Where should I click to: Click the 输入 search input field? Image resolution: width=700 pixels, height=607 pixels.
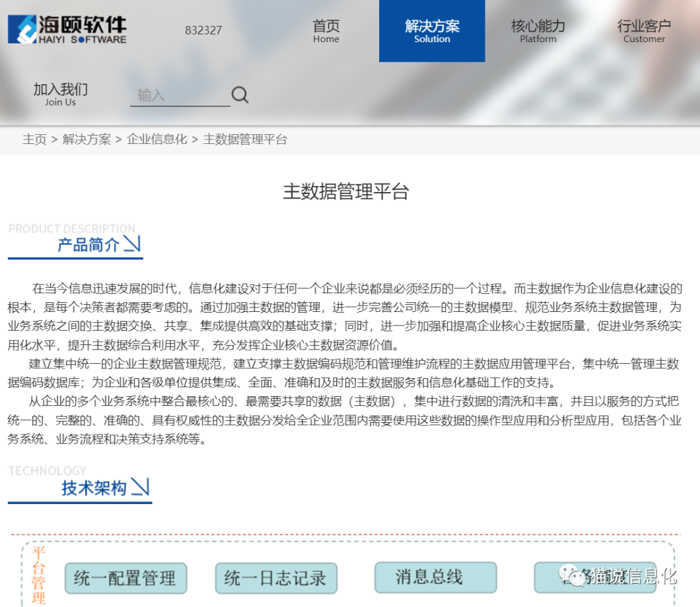pos(180,96)
